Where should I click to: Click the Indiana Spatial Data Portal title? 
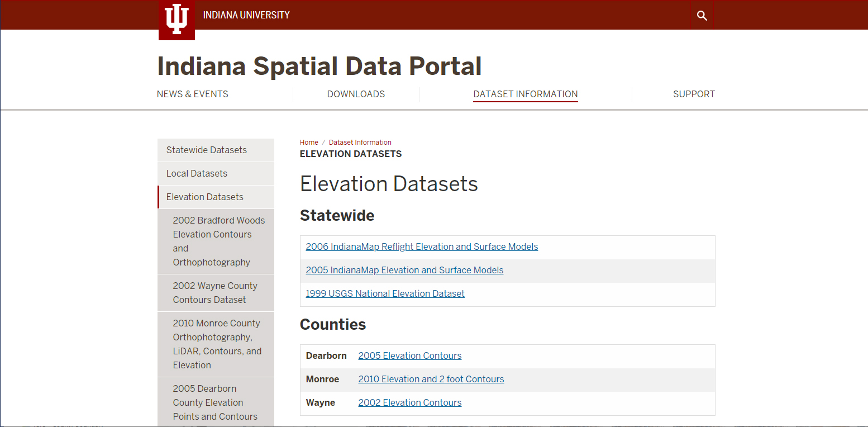pos(319,66)
